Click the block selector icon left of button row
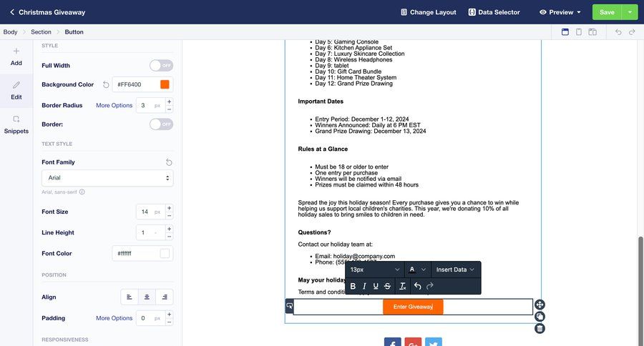This screenshot has width=644, height=346. point(290,306)
